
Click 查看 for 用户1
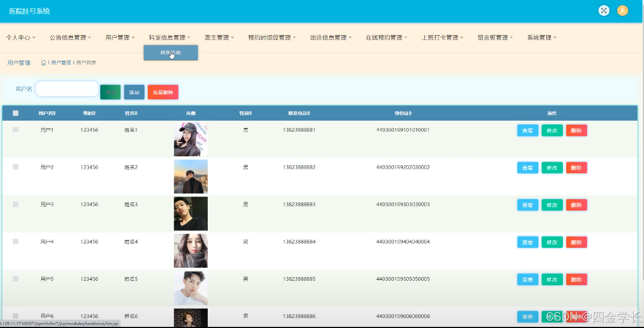coord(527,131)
